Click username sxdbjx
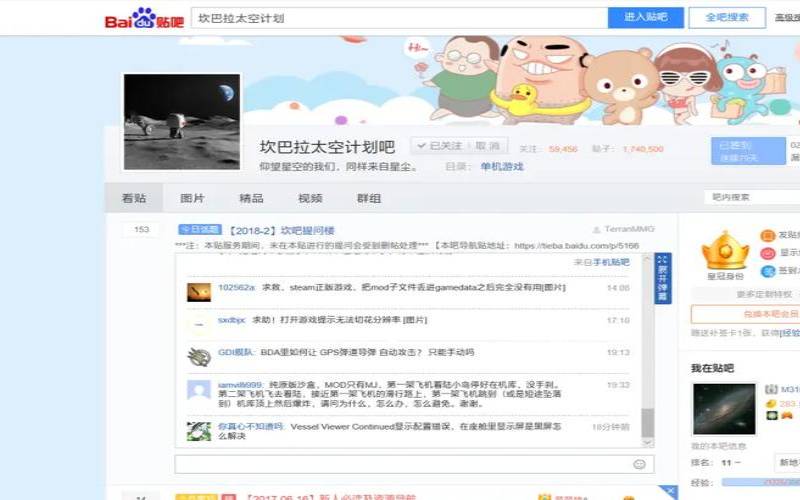Screen dimensions: 800x500 [x=231, y=320]
